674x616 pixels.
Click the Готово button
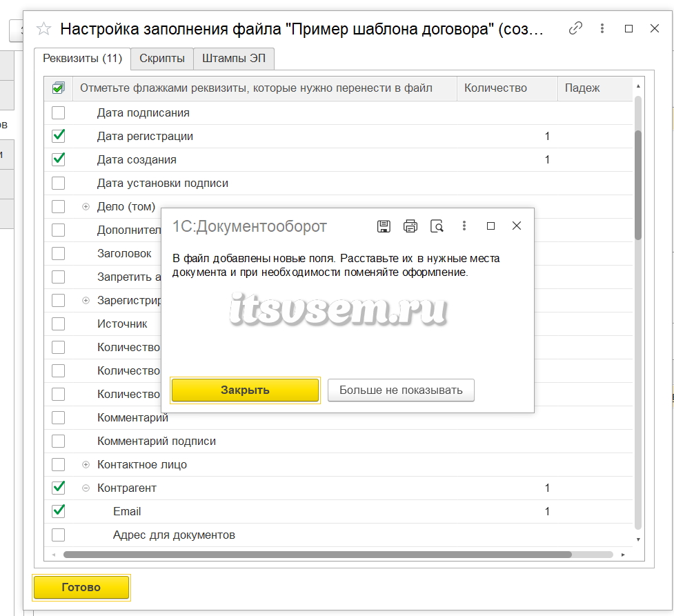(x=81, y=587)
